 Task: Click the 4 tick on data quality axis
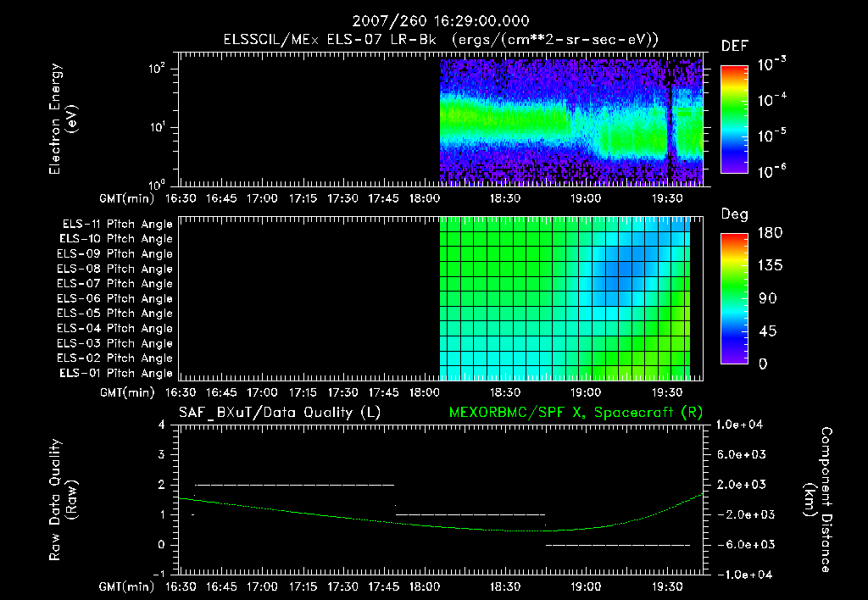coord(161,425)
